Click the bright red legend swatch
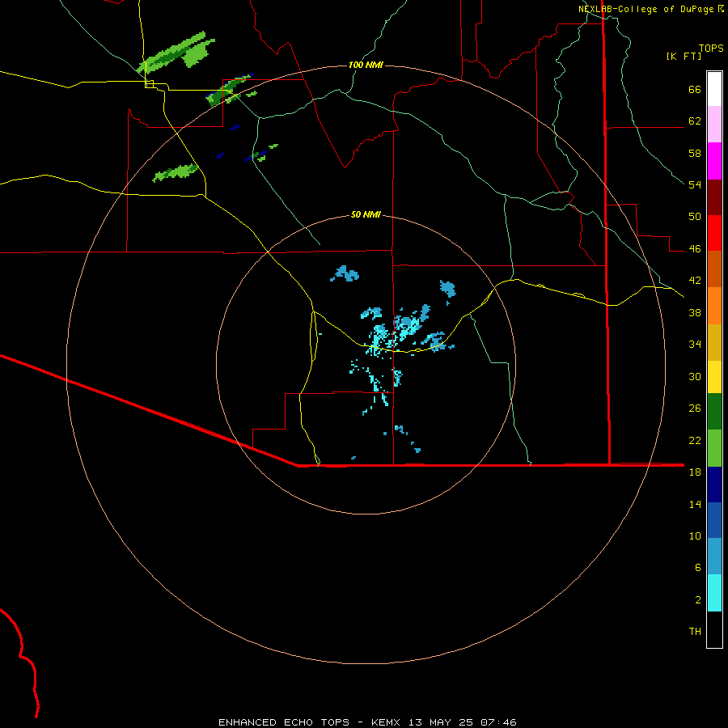Image resolution: width=728 pixels, height=728 pixels. (714, 233)
